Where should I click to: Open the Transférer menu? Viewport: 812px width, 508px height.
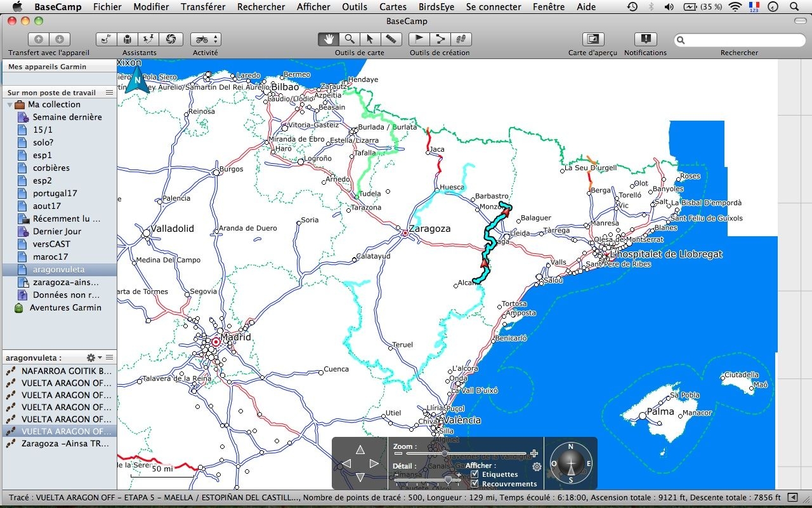(x=203, y=7)
